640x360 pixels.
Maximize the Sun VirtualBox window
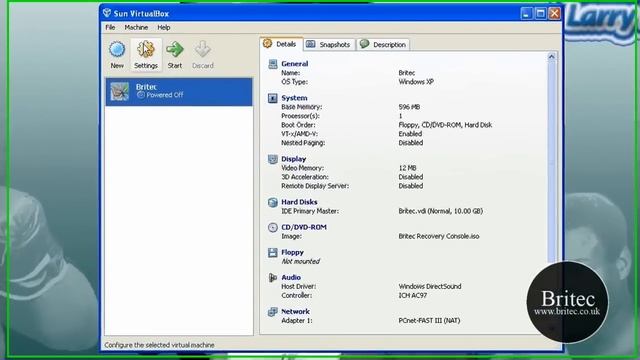pos(540,13)
